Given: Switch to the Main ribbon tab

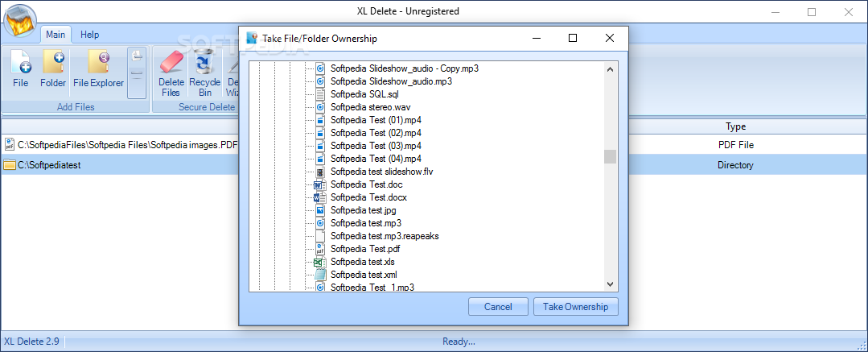Looking at the screenshot, I should pos(56,35).
